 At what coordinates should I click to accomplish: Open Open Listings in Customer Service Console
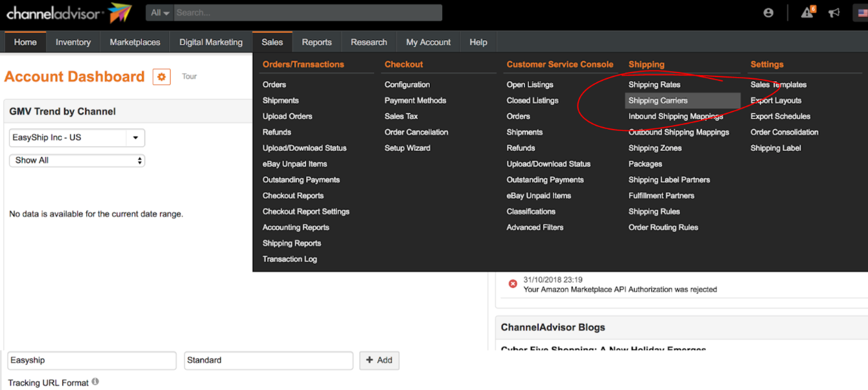530,85
